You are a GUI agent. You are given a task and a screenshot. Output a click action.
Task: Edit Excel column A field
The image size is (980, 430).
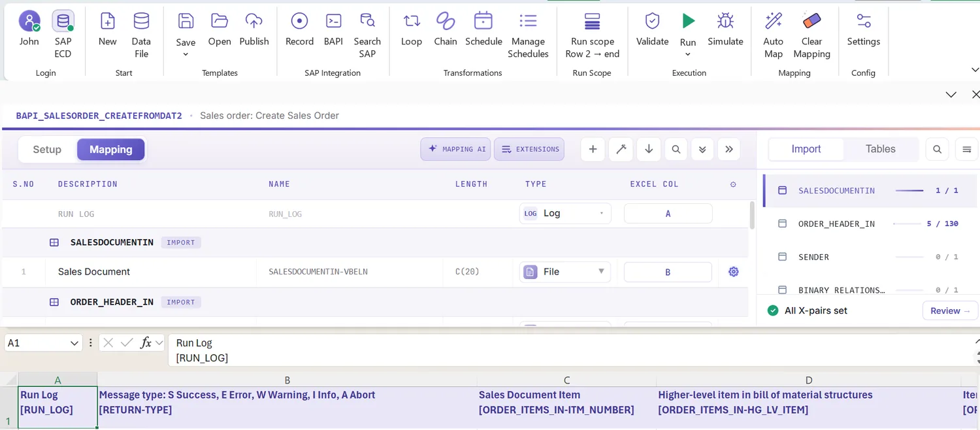click(668, 213)
